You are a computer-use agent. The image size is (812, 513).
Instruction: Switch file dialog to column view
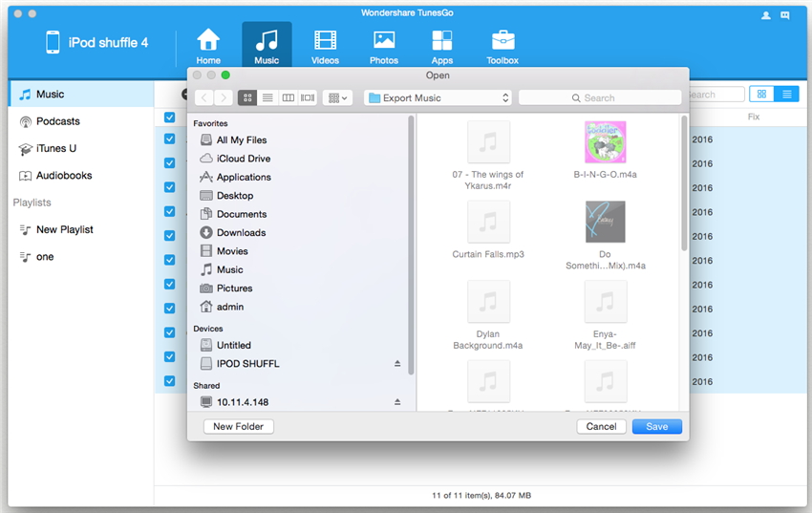coord(288,97)
